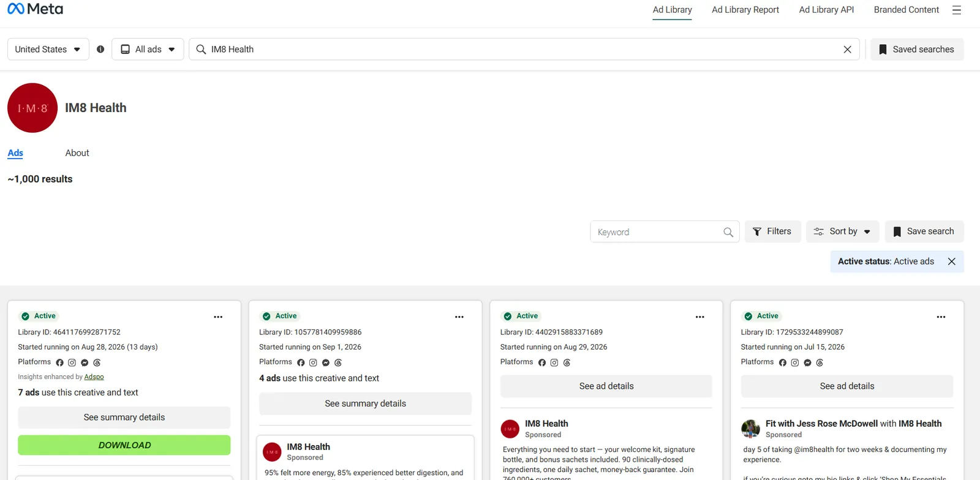Viewport: 980px width, 480px height.
Task: Open the United States country dropdown
Action: 48,49
